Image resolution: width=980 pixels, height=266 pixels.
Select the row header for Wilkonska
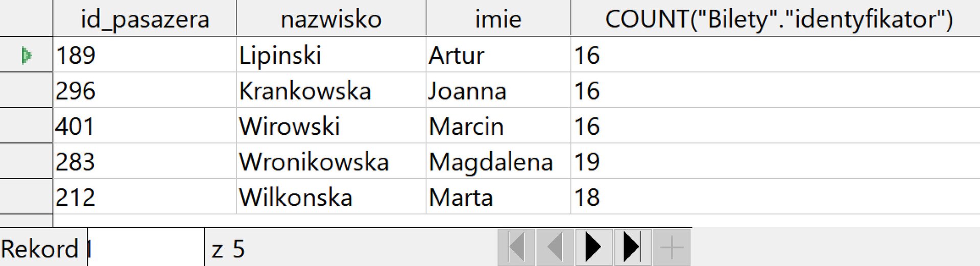(x=27, y=197)
